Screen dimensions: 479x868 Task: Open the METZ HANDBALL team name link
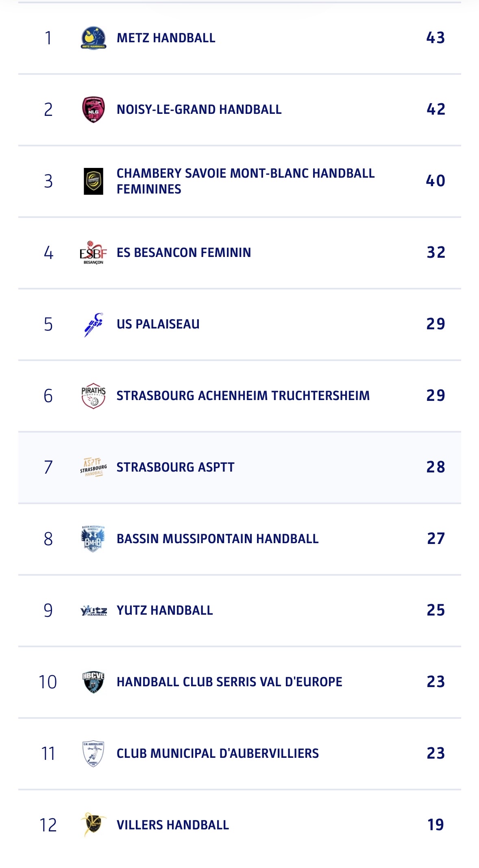(x=166, y=38)
